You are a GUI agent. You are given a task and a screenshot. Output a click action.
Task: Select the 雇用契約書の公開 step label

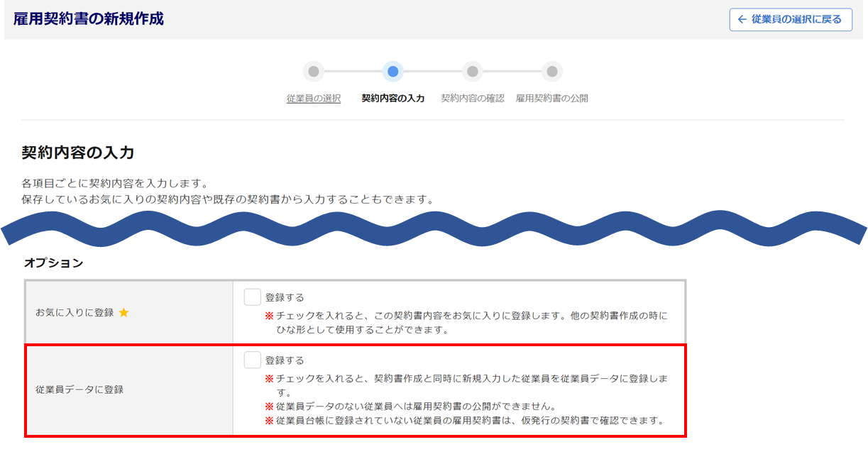pos(551,99)
